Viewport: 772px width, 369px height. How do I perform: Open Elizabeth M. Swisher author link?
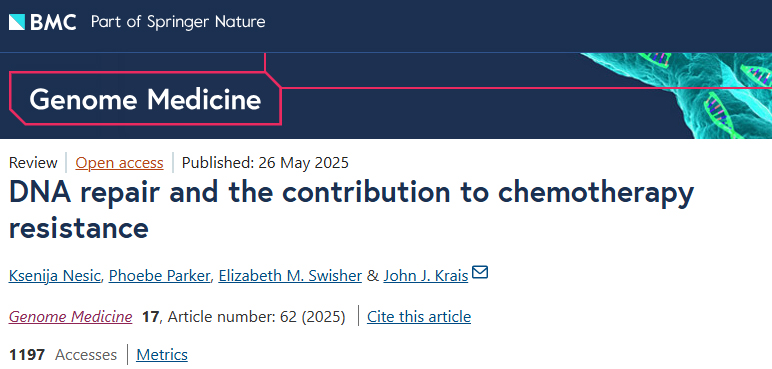[x=290, y=276]
